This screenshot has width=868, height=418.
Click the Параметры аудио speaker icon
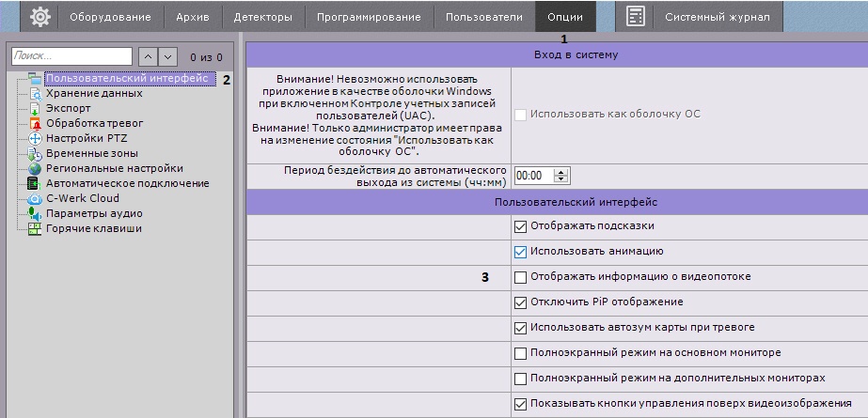tap(35, 213)
